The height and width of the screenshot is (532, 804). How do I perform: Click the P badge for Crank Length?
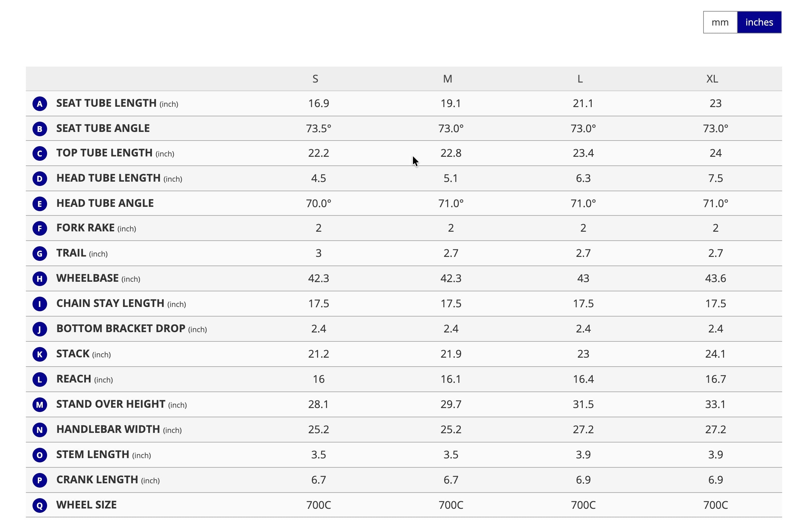[40, 480]
